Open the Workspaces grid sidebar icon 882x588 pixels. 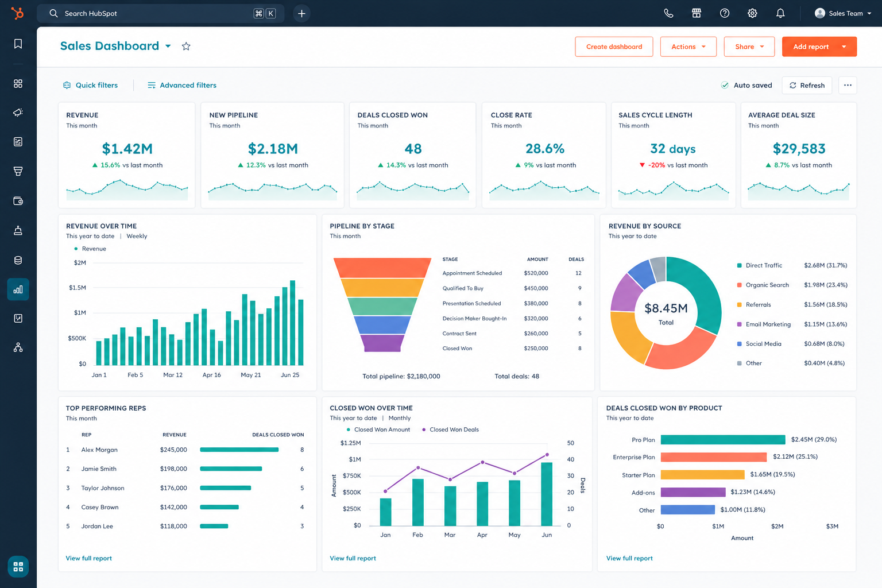coord(18,84)
